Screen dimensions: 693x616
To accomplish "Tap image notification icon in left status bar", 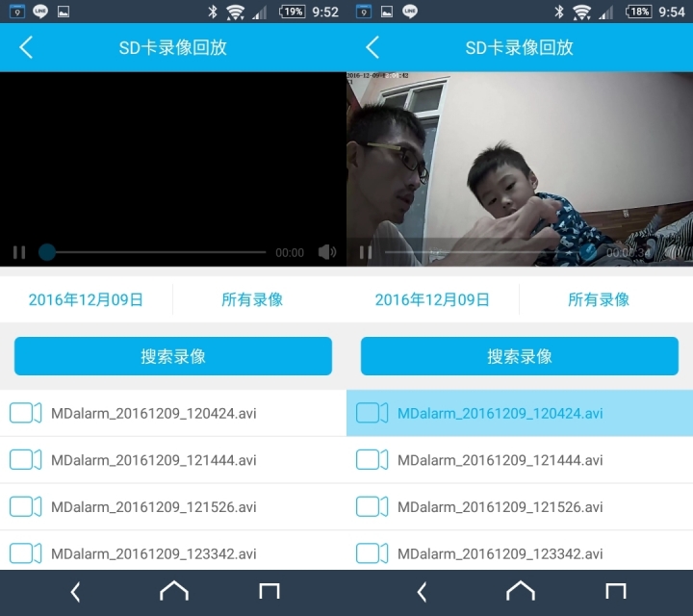I will pyautogui.click(x=64, y=12).
